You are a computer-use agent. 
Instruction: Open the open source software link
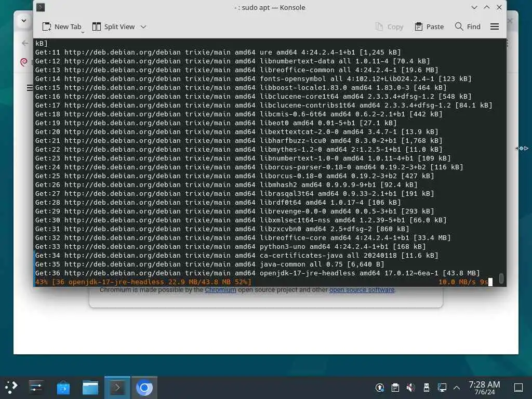click(x=362, y=290)
